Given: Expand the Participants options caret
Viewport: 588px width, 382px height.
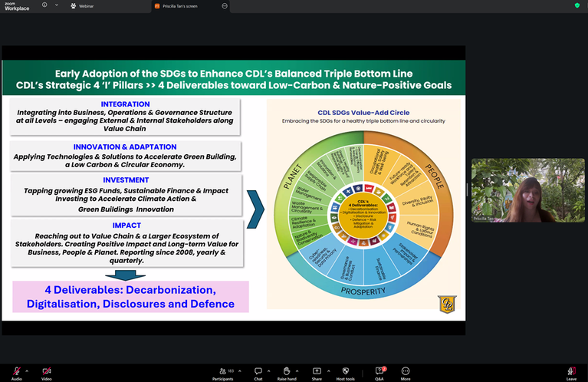Looking at the screenshot, I should 240,371.
